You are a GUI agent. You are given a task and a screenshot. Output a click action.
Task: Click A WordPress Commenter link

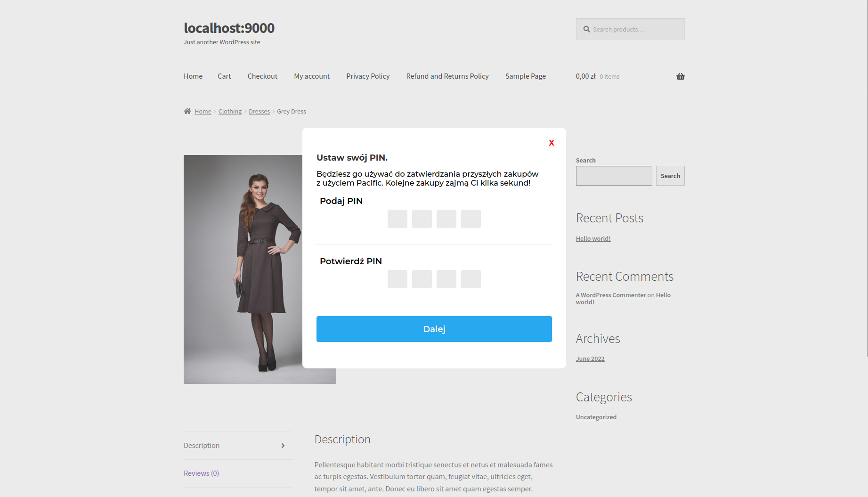611,295
